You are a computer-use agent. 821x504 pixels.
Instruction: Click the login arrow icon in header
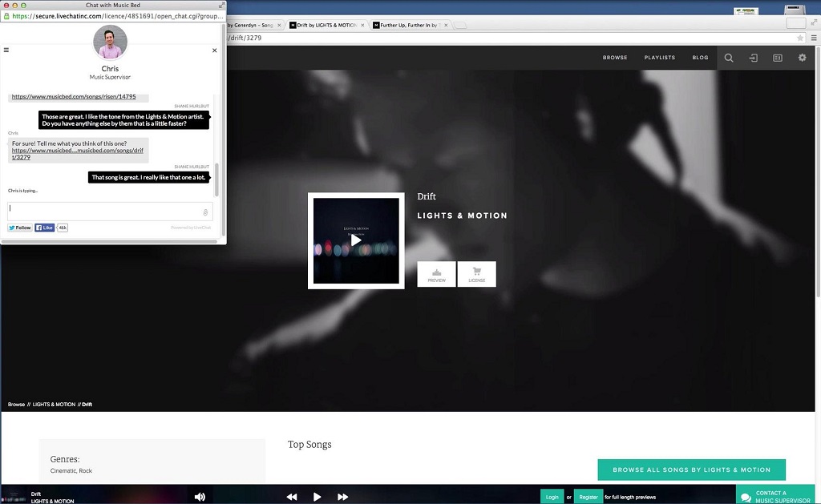click(x=754, y=58)
